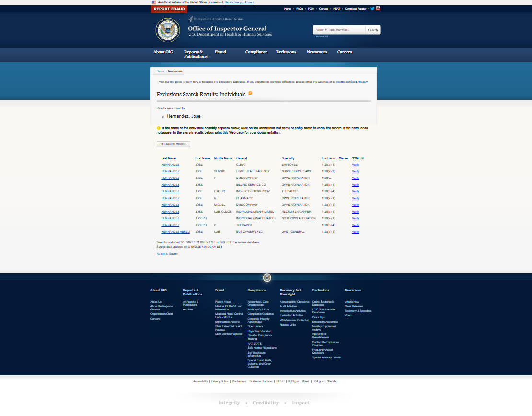Open FAQs from the top menu
The height and width of the screenshot is (416, 532).
[x=299, y=9]
